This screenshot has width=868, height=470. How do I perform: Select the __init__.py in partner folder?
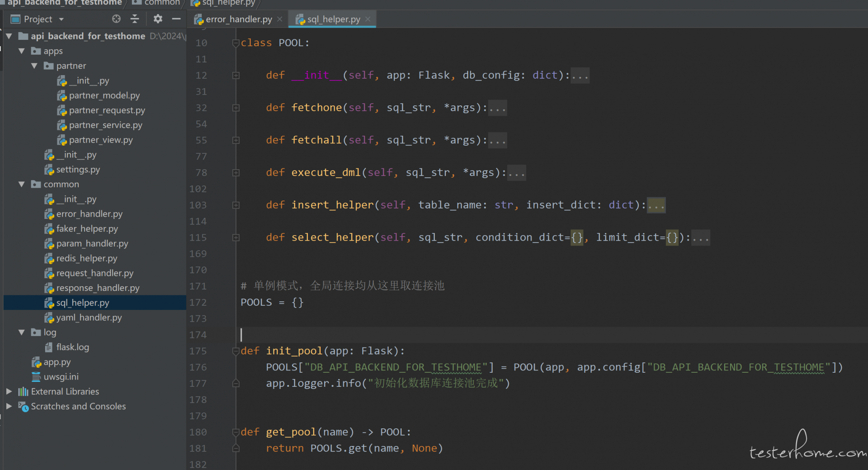(89, 81)
